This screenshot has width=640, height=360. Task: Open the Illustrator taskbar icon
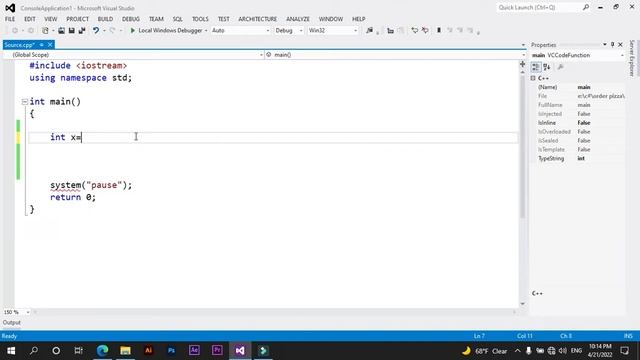pyautogui.click(x=149, y=351)
